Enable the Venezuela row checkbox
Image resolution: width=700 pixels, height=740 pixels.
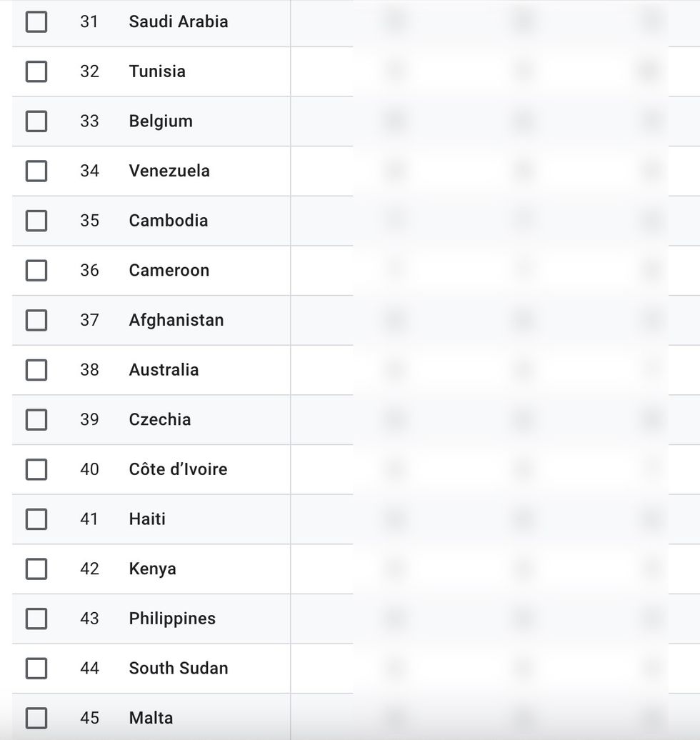pyautogui.click(x=36, y=171)
